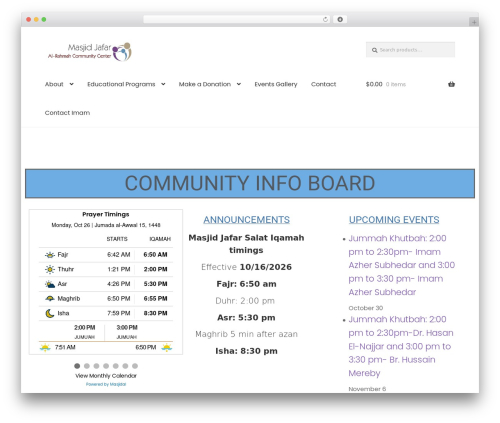This screenshot has height=423, width=500.
Task: Click the Masjid Jafar logo
Action: coord(90,52)
